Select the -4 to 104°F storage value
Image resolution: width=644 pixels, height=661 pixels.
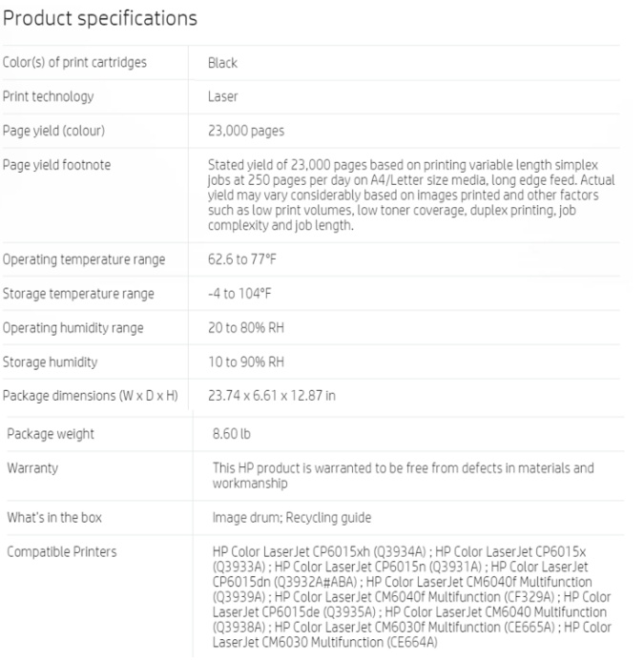[x=239, y=294]
